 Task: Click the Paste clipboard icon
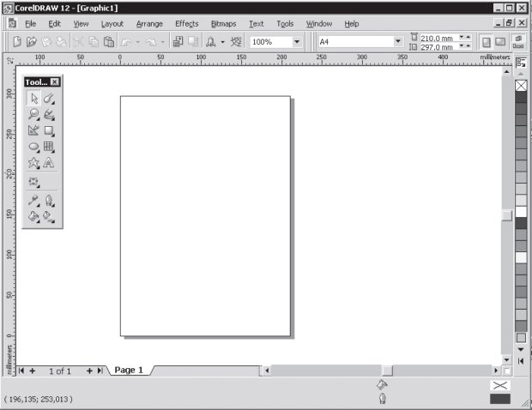click(x=109, y=42)
